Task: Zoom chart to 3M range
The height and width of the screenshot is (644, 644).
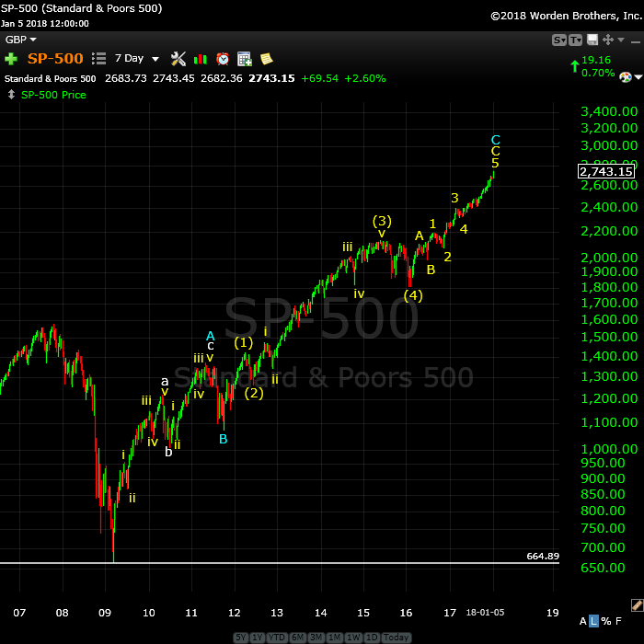Action: (x=316, y=638)
